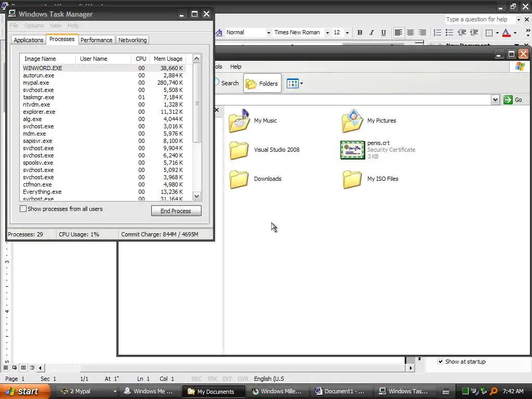Viewport: 532px width, 399px height.
Task: Expand the border style dropdown arrow
Action: (497, 33)
